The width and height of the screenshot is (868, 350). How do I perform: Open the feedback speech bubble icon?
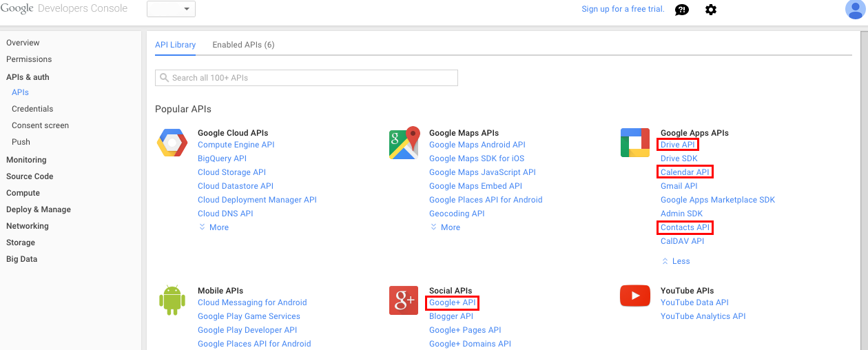click(x=682, y=10)
